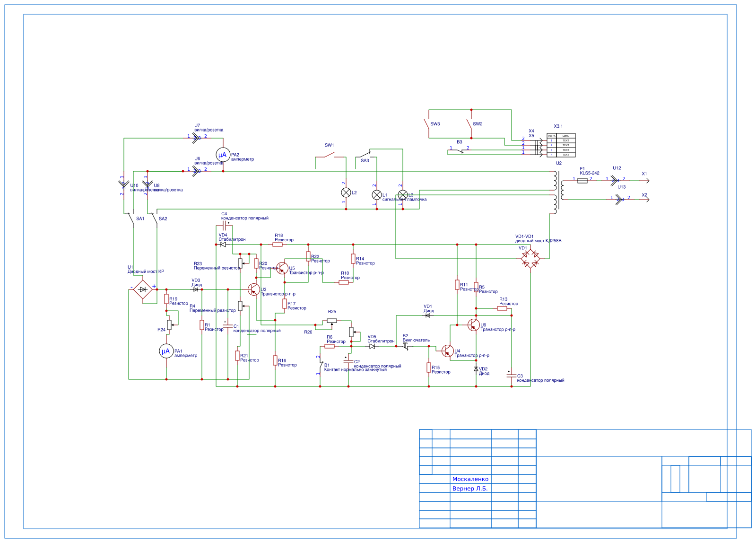Click the "Диодный мост КР" label
Screen dimensions: 756x543
click(146, 271)
